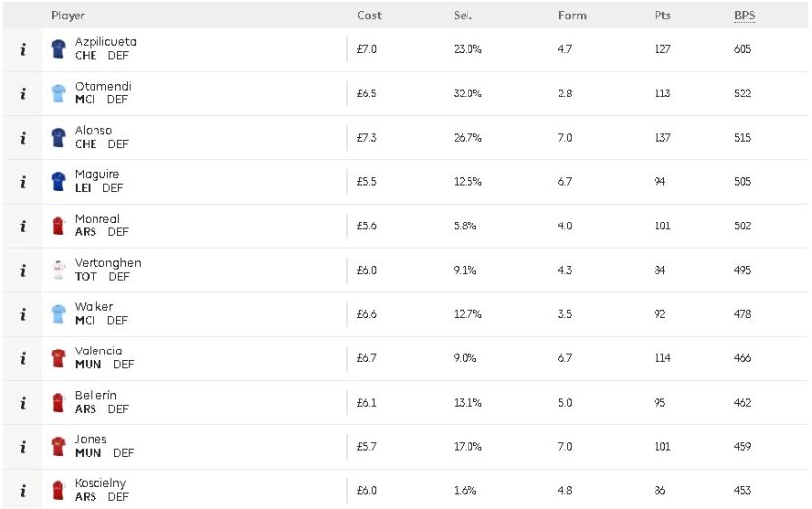Screen dimensions: 812x509
Task: Click Bellerín's Arsenal shirt icon
Action: pos(58,403)
